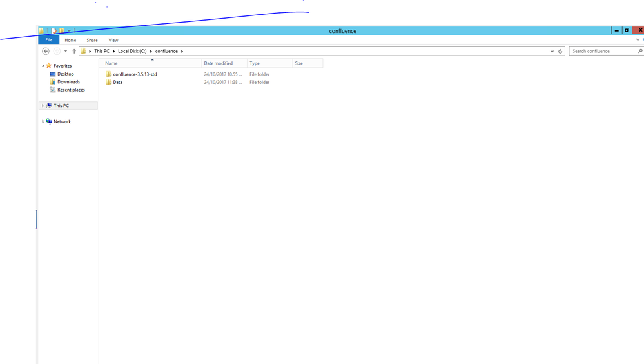Click This PC in the address breadcrumb
Viewport: 644px width, 364px height.
click(102, 51)
